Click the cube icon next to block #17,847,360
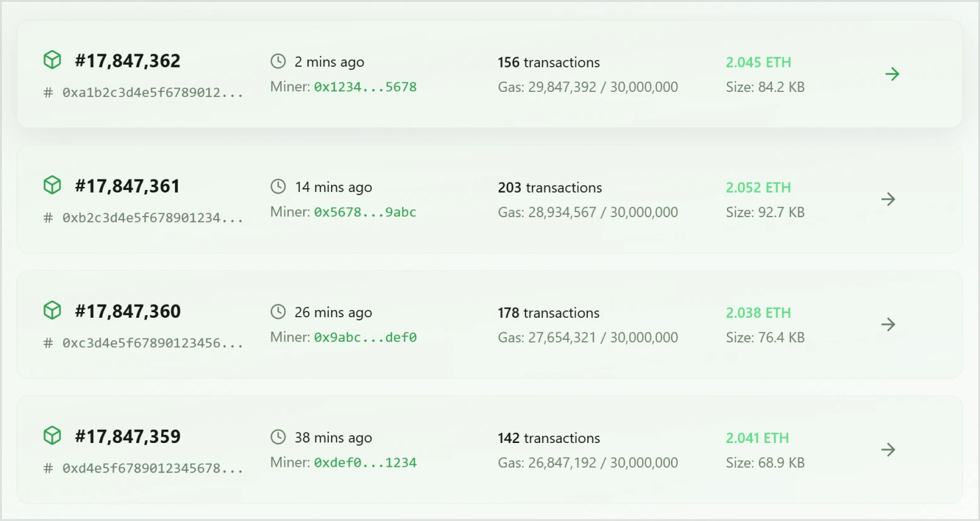Image resolution: width=980 pixels, height=521 pixels. click(52, 310)
